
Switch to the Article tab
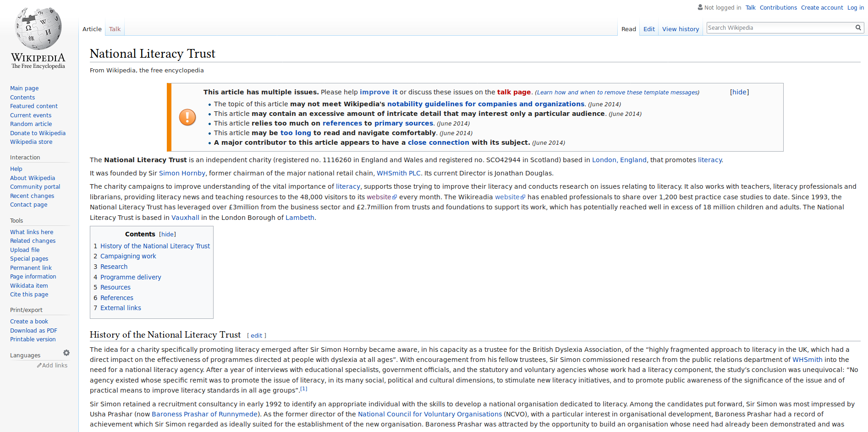click(x=92, y=29)
